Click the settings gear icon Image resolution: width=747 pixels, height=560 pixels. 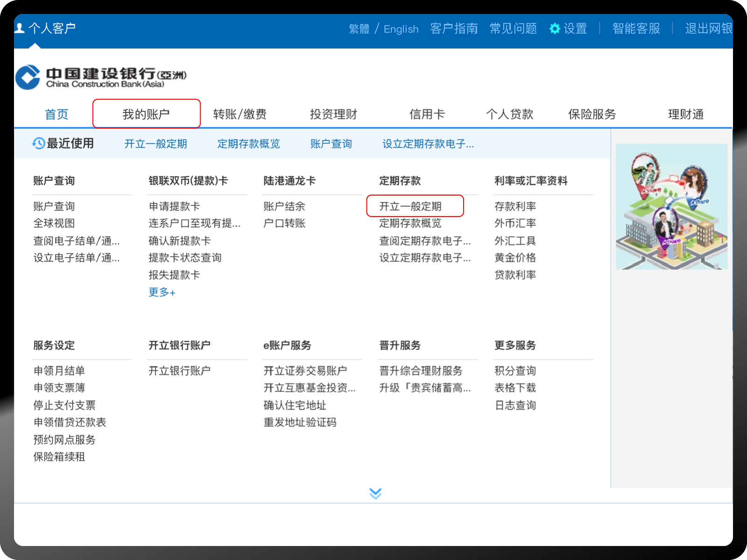point(554,28)
